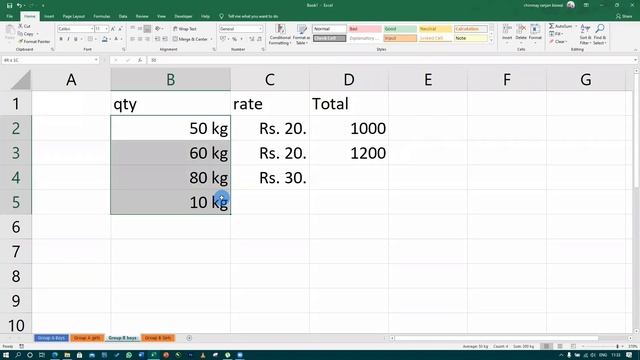Change the font color

(116, 39)
